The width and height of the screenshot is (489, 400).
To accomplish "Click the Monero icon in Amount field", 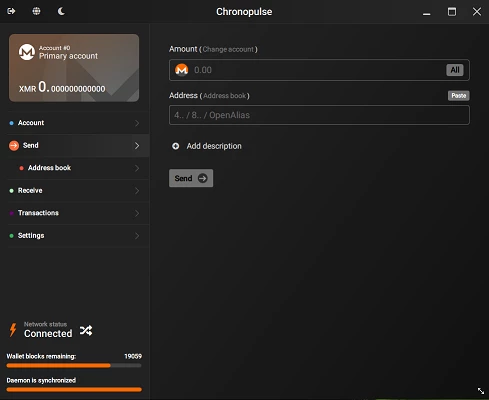I will click(x=182, y=70).
